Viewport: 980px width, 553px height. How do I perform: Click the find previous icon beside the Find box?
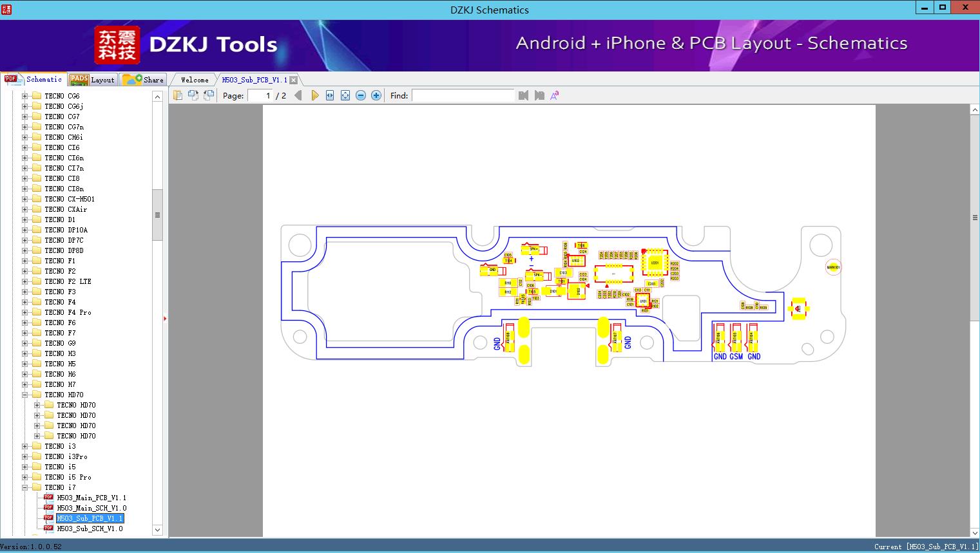coord(523,95)
